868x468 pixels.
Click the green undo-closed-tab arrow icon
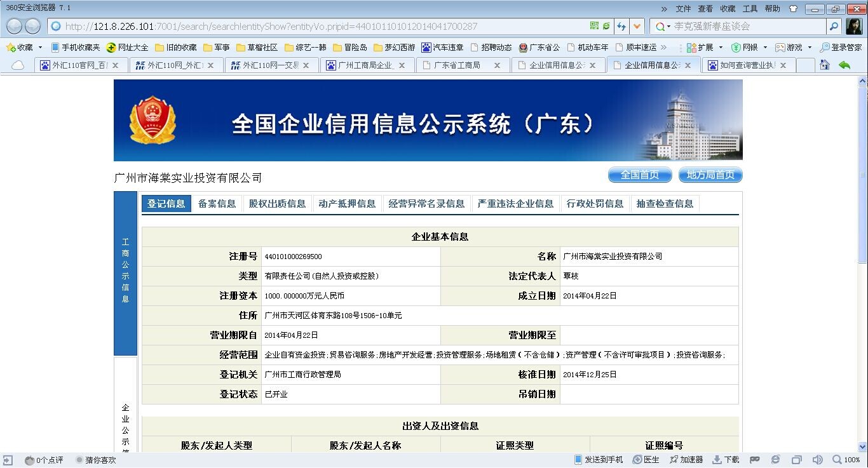[844, 65]
